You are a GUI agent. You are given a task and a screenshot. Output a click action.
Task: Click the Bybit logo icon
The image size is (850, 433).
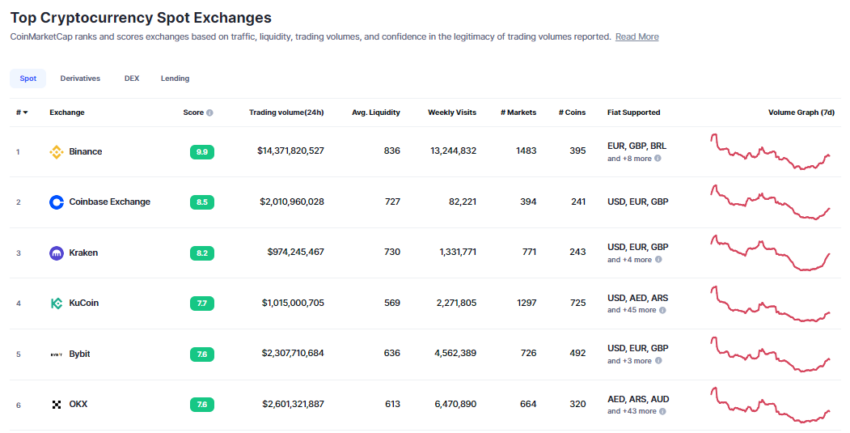(x=56, y=354)
